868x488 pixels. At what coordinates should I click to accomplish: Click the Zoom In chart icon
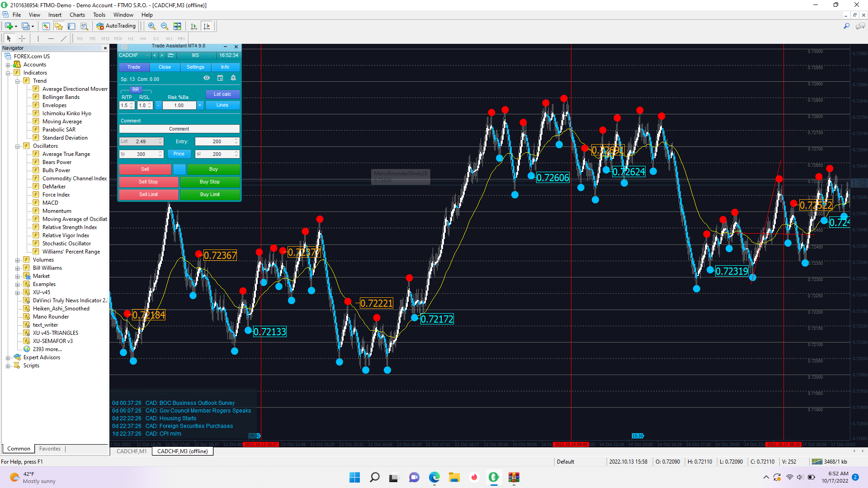[151, 26]
